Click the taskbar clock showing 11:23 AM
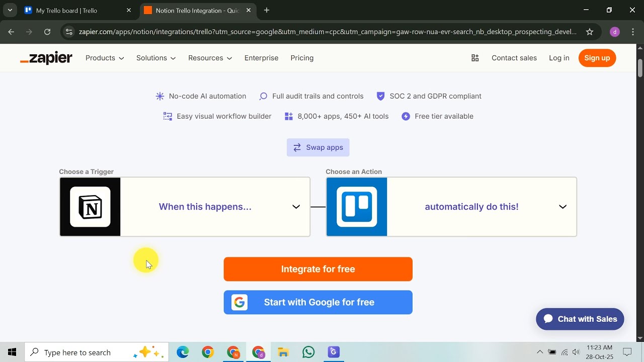The image size is (644, 362). (x=600, y=352)
